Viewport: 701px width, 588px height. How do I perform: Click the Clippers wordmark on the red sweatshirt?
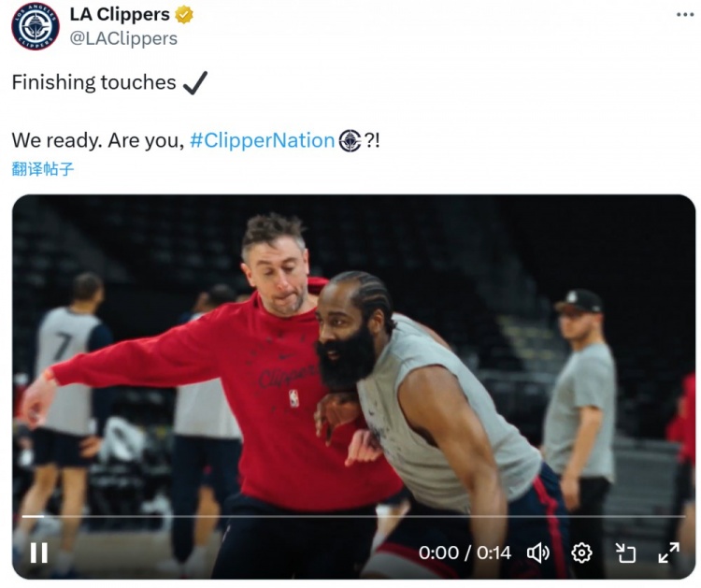pos(289,376)
